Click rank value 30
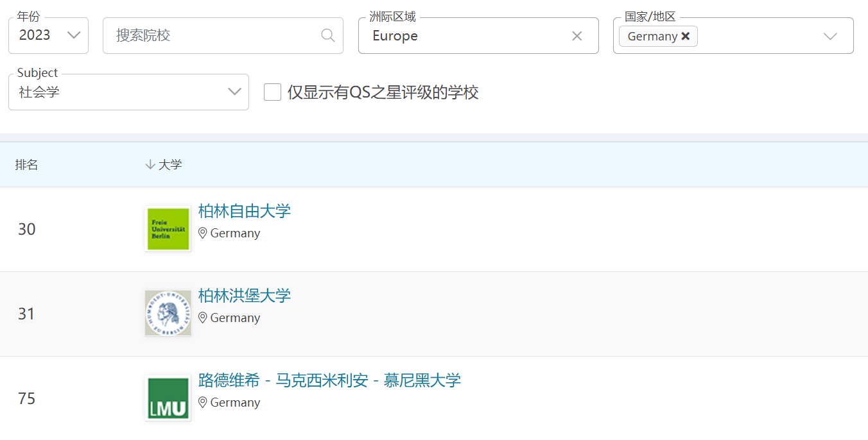Screen dimensions: 868x440 click(x=27, y=229)
